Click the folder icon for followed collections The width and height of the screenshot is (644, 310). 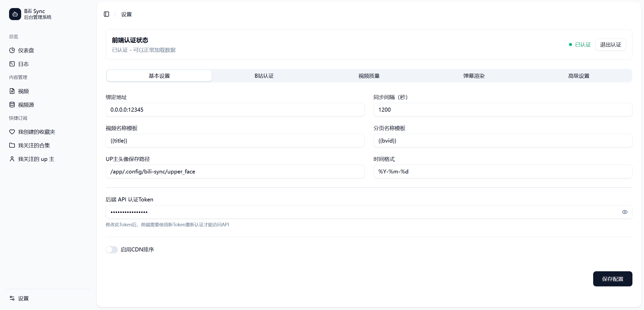(x=12, y=145)
